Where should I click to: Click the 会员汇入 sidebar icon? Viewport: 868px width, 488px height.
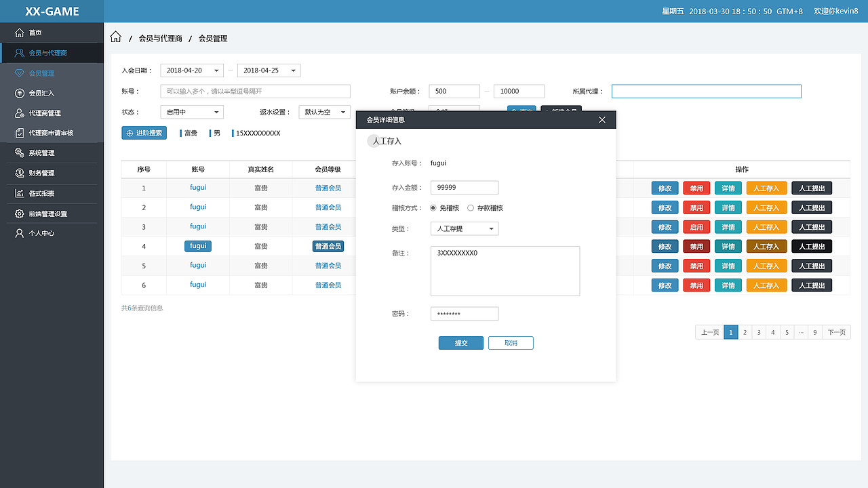[19, 93]
